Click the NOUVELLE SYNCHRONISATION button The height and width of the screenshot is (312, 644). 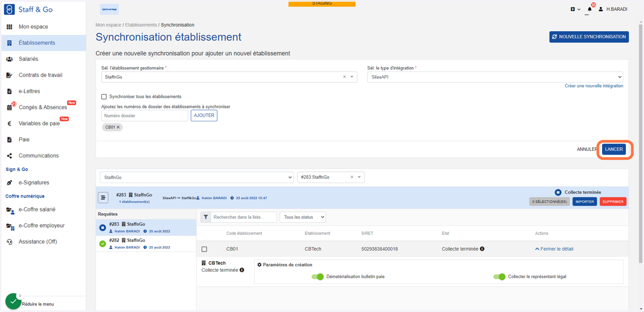(589, 37)
